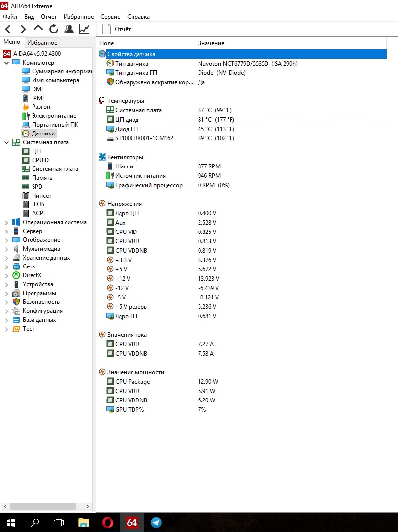Expand the Сеть node
The height and width of the screenshot is (532, 398).
tap(6, 267)
